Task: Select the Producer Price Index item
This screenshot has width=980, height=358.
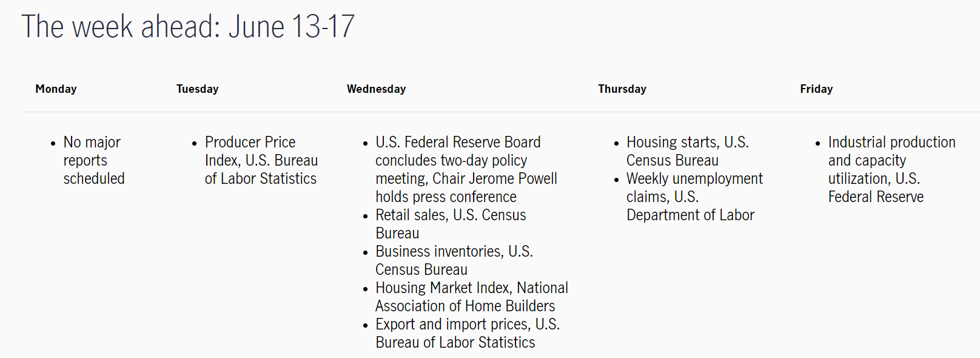Action: (x=261, y=160)
